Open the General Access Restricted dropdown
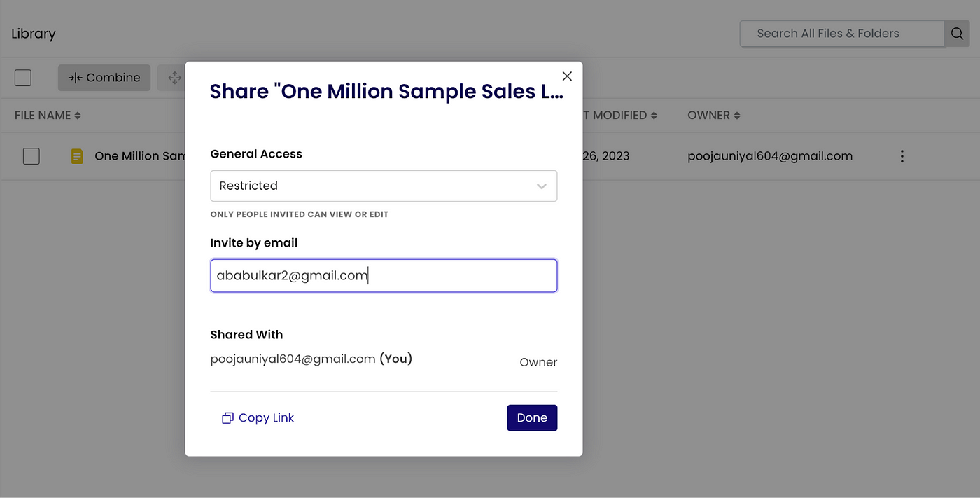This screenshot has width=980, height=498. coord(384,186)
